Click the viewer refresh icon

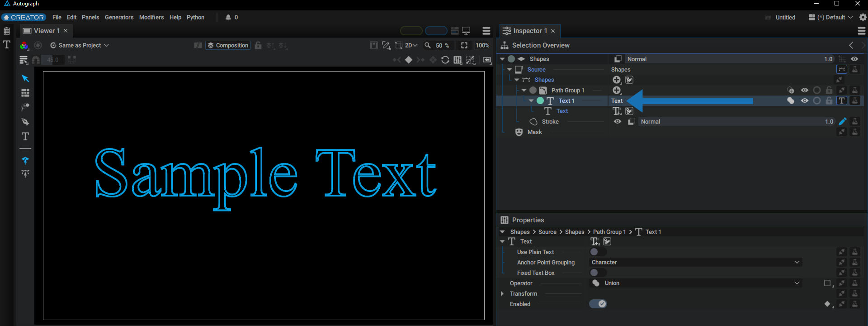coord(445,60)
